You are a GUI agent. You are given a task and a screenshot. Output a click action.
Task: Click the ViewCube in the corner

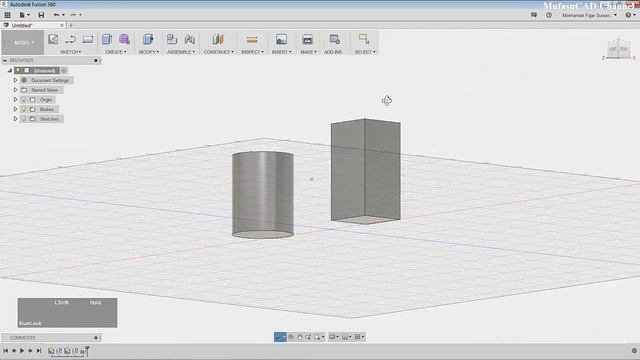click(x=618, y=49)
